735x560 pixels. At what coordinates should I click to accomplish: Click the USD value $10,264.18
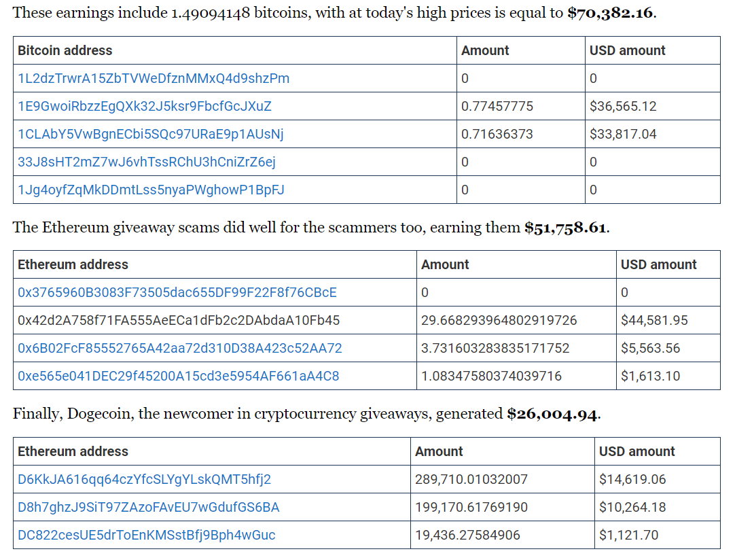tap(632, 507)
